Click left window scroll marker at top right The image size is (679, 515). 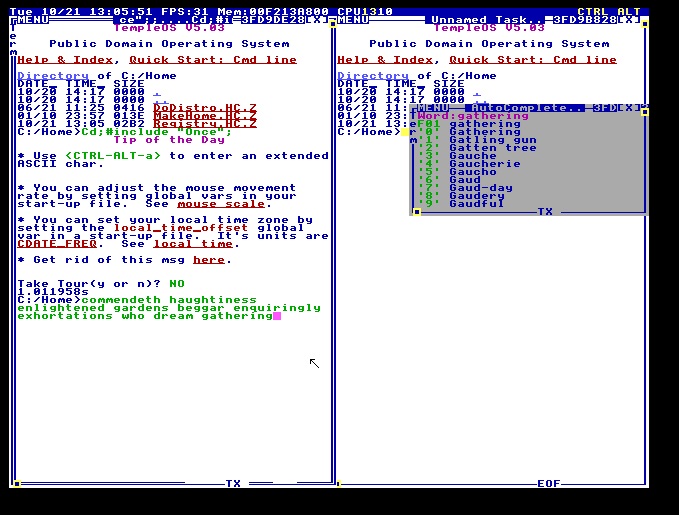coord(333,24)
